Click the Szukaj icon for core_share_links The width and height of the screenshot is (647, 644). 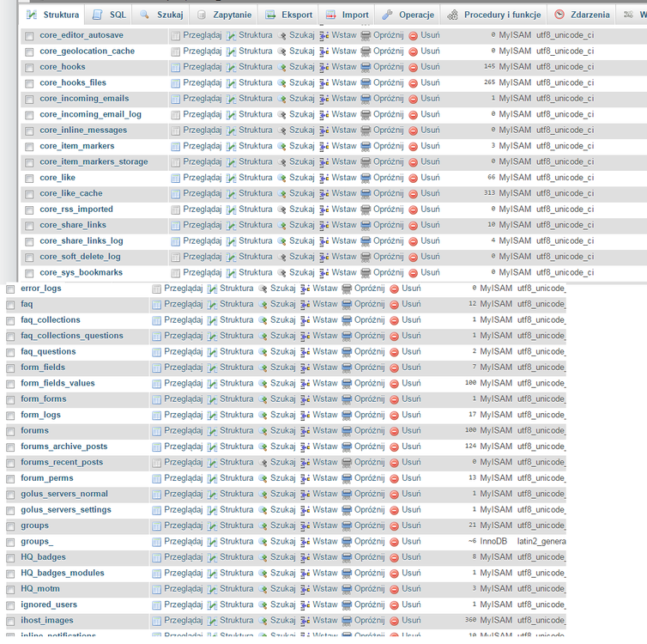pyautogui.click(x=281, y=225)
